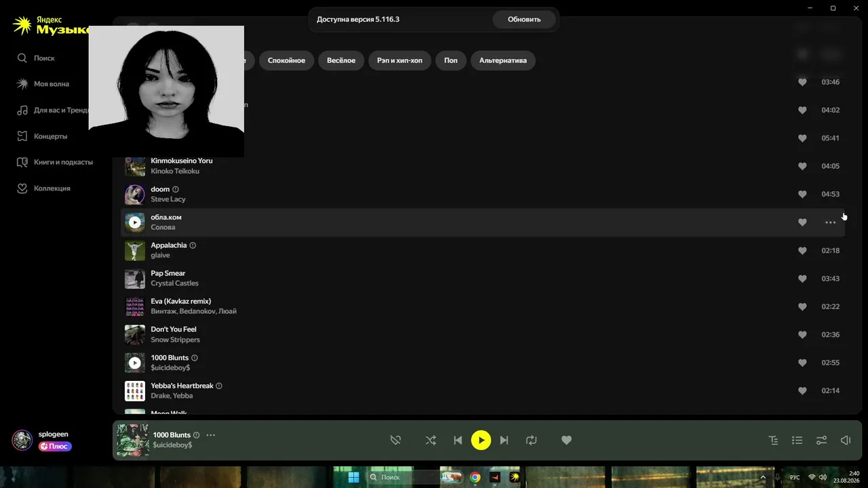Toggle the heart for Eva (Kavkaz remix)
Screen dimensions: 868x488
(802, 306)
